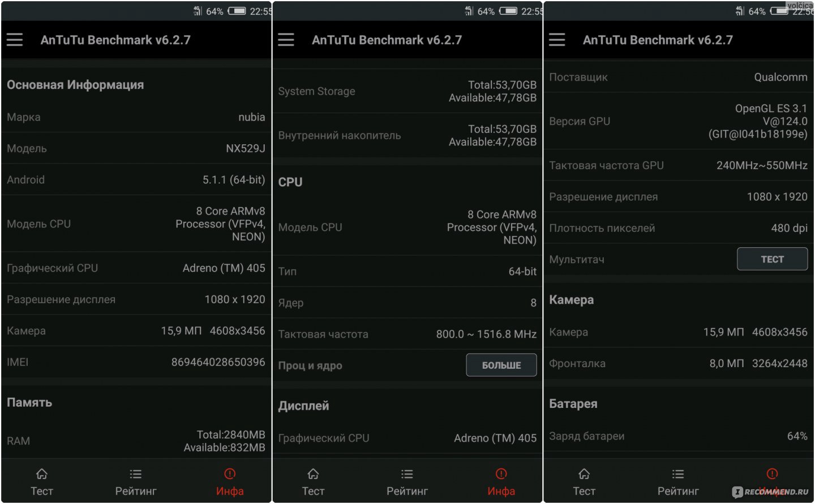This screenshot has width=815, height=504.
Task: Select the IMEI number 869464028650396
Action: (218, 362)
